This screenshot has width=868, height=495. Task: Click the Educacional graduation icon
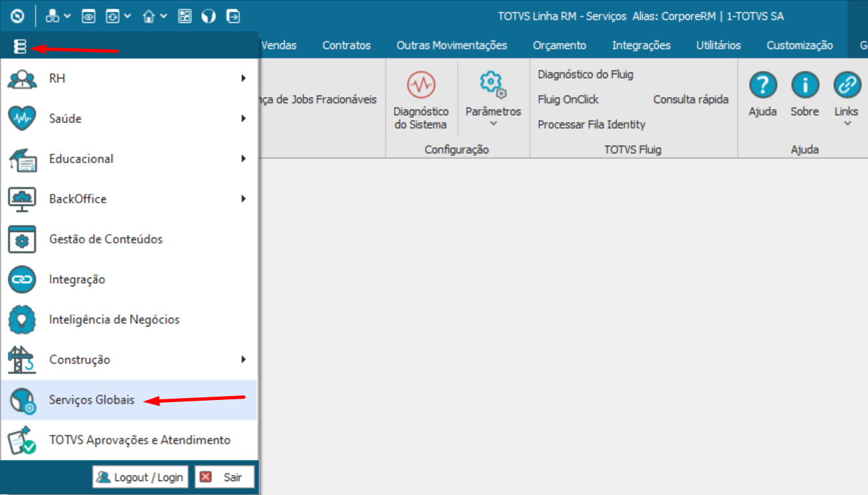tap(22, 159)
